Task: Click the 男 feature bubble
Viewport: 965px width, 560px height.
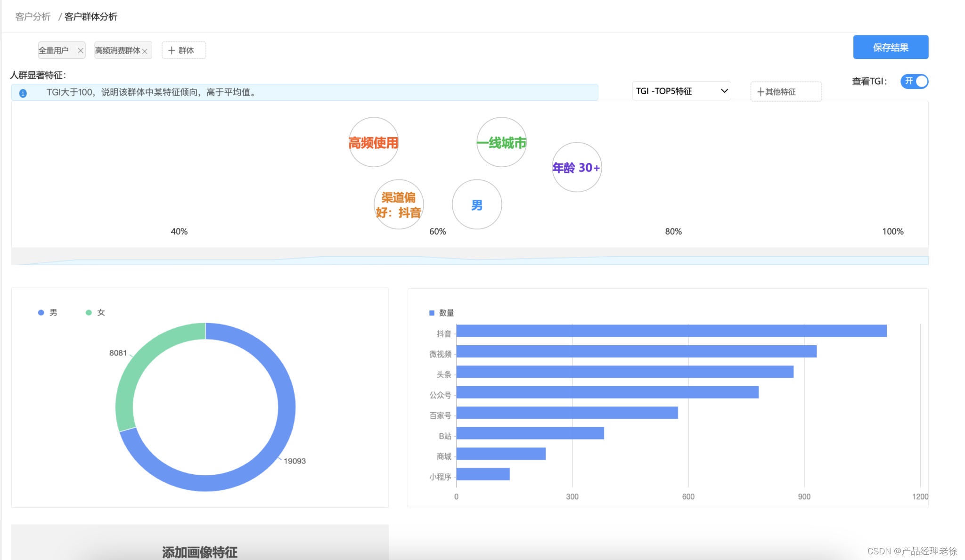Action: (x=477, y=204)
